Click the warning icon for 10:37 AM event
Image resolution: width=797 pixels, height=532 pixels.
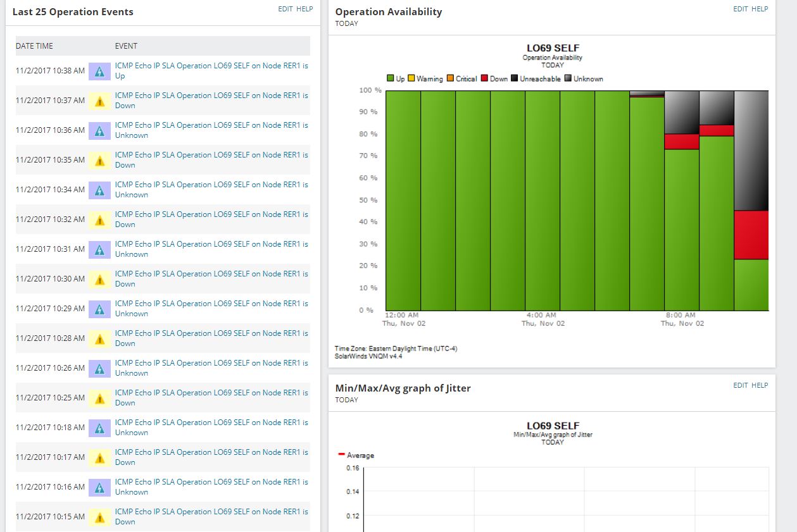99,101
